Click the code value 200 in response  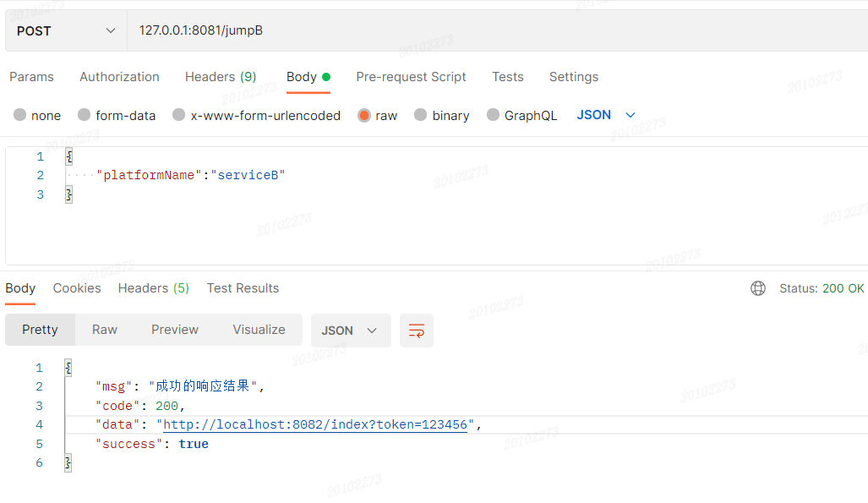click(167, 406)
